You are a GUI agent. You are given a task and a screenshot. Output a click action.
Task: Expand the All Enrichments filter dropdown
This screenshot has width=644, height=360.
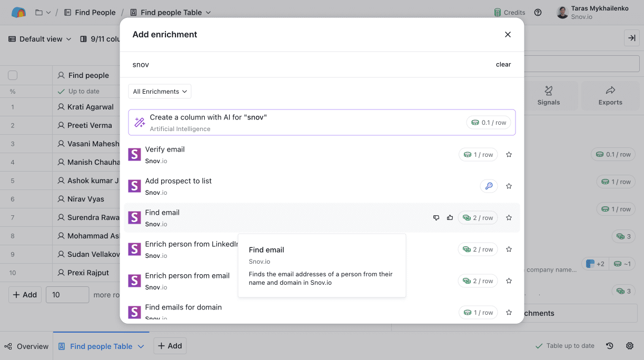pyautogui.click(x=160, y=92)
